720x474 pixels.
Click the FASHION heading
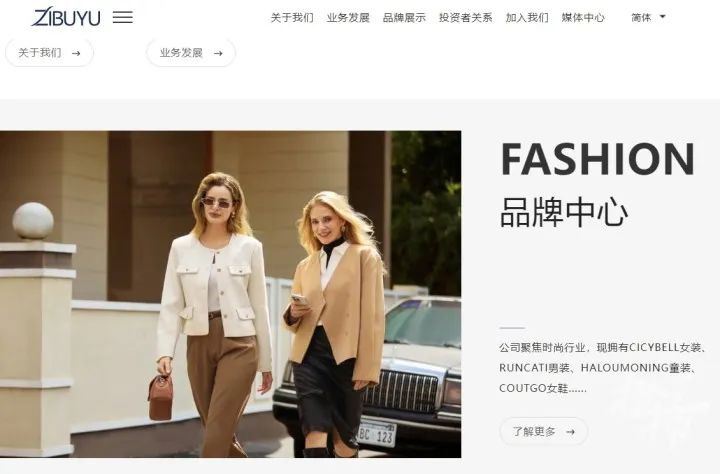598,159
